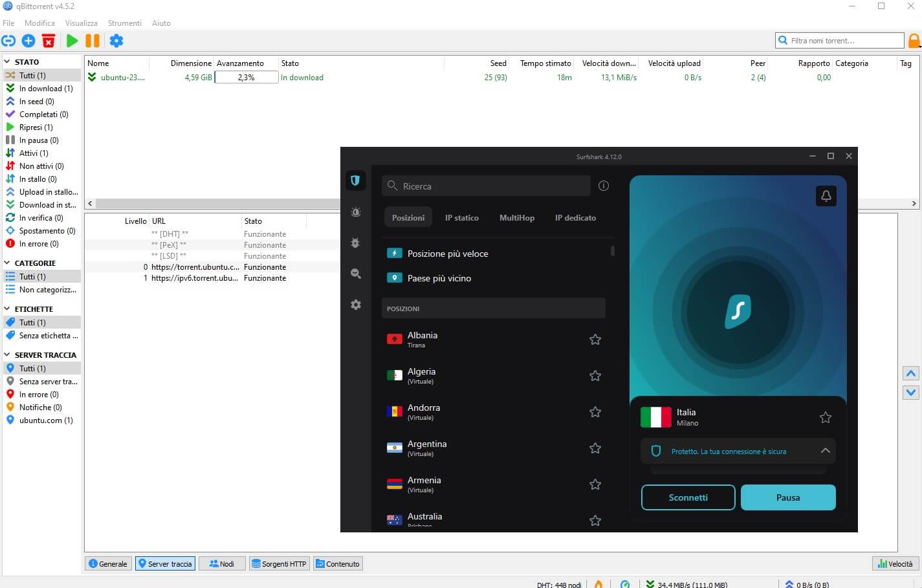Click the Sconnetti button in Surfshark

688,497
